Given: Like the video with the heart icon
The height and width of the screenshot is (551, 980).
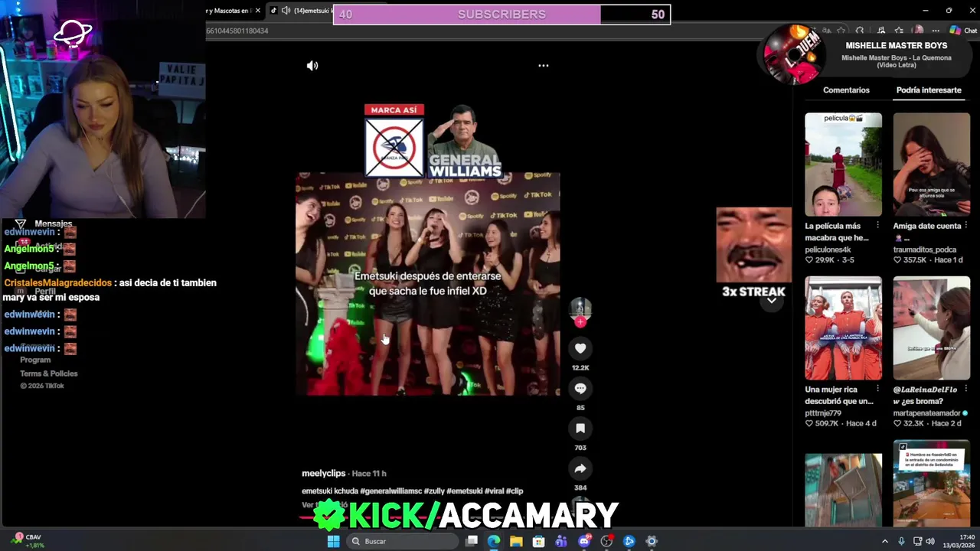Looking at the screenshot, I should pyautogui.click(x=580, y=349).
